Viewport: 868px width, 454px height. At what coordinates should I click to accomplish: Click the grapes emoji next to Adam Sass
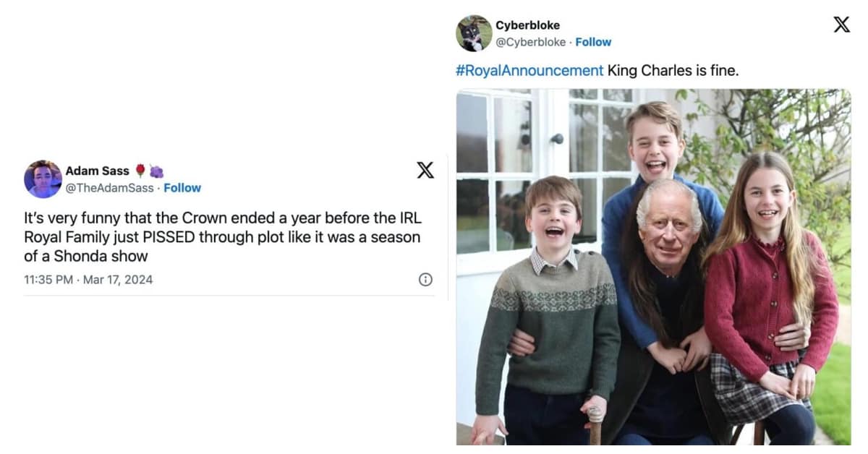(x=156, y=171)
